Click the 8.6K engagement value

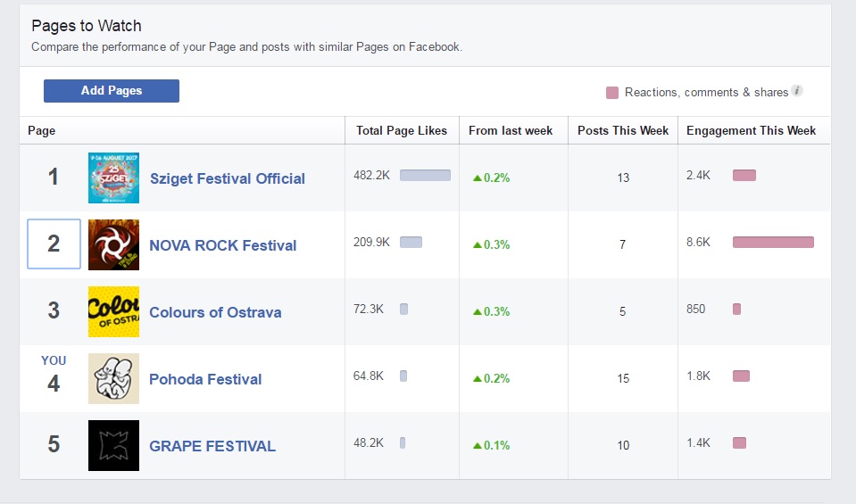click(x=698, y=242)
